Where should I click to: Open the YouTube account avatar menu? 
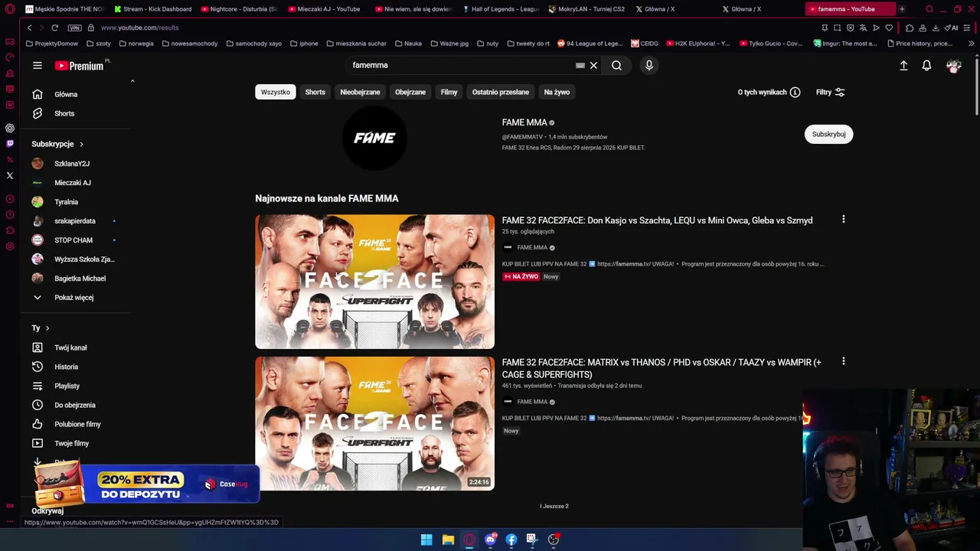pos(953,67)
